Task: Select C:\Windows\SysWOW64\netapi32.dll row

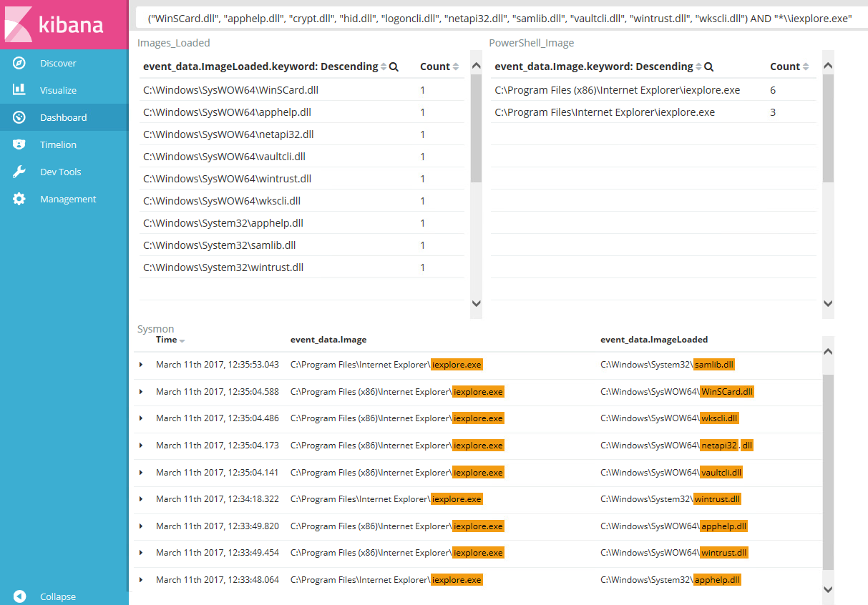Action: tap(301, 134)
